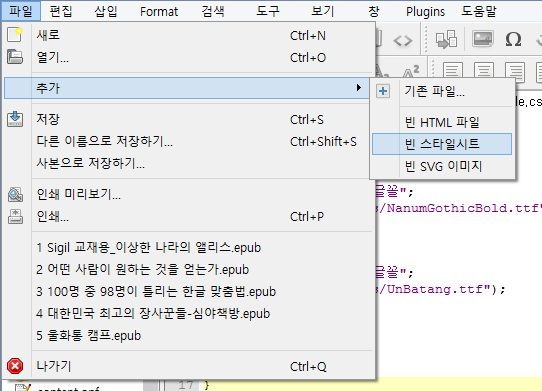Click the Code View angle-brackets icon
Screen dimensions: 542x391
pos(403,41)
